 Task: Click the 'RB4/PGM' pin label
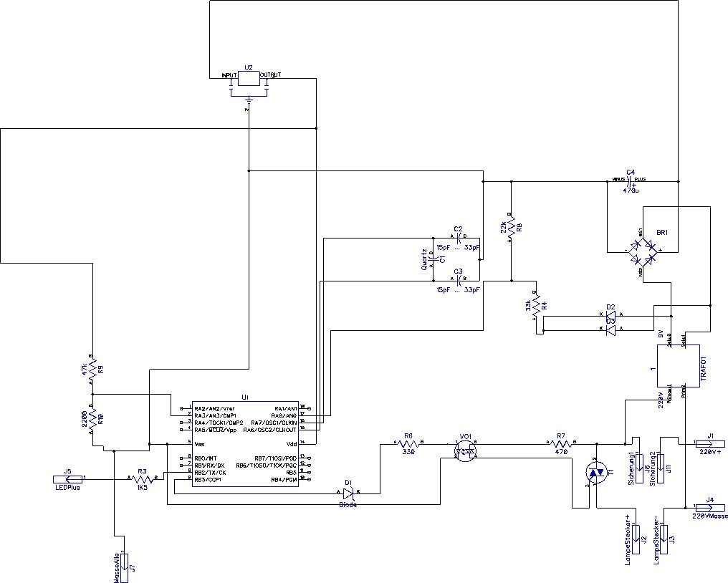pyautogui.click(x=284, y=479)
